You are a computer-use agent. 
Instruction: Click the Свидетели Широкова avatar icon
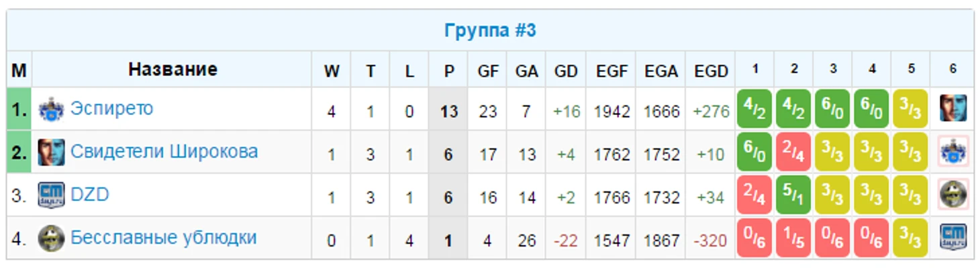pyautogui.click(x=51, y=152)
